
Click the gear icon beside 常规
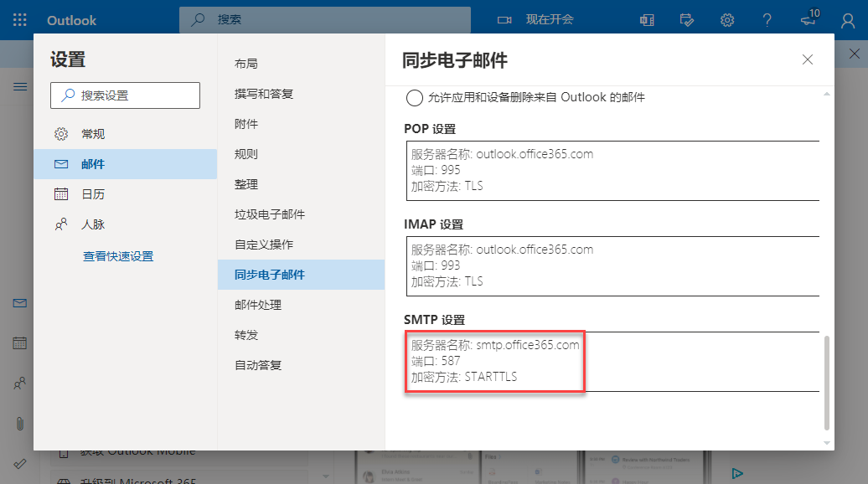pyautogui.click(x=61, y=134)
